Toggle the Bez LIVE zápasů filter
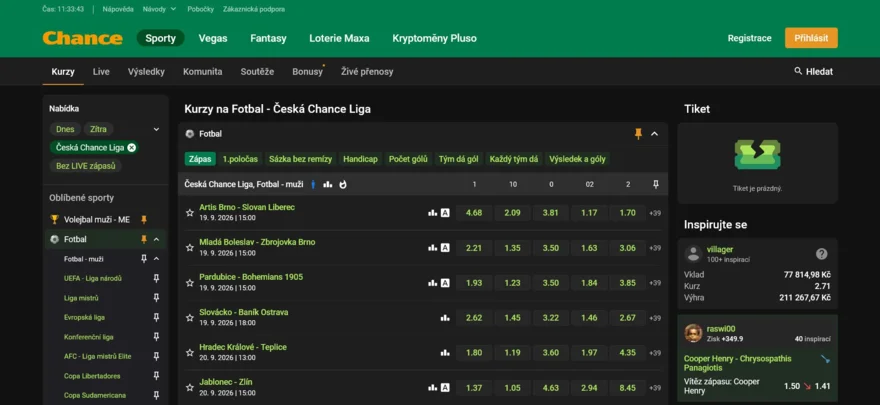Viewport: 880px width, 405px height. [86, 166]
